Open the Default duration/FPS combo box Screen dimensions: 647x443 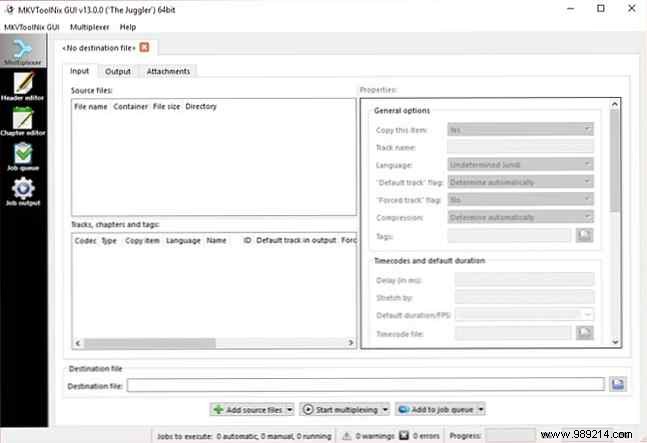[524, 315]
